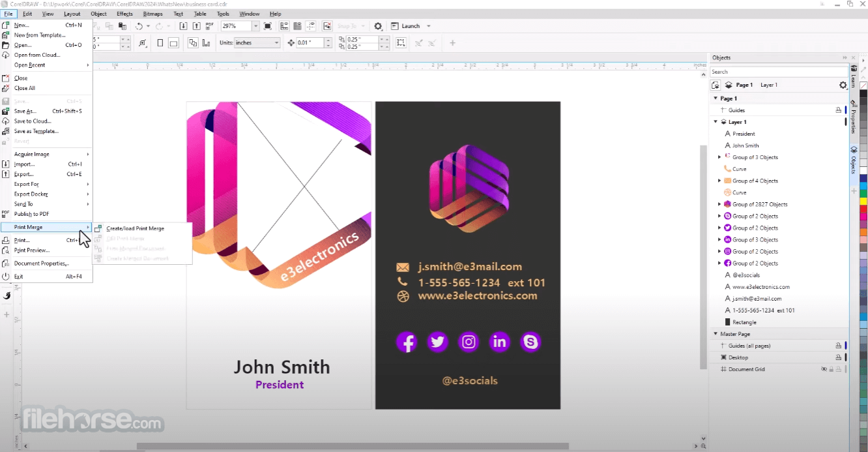The height and width of the screenshot is (452, 868).
Task: Click the Objects panel settings gear
Action: click(843, 85)
